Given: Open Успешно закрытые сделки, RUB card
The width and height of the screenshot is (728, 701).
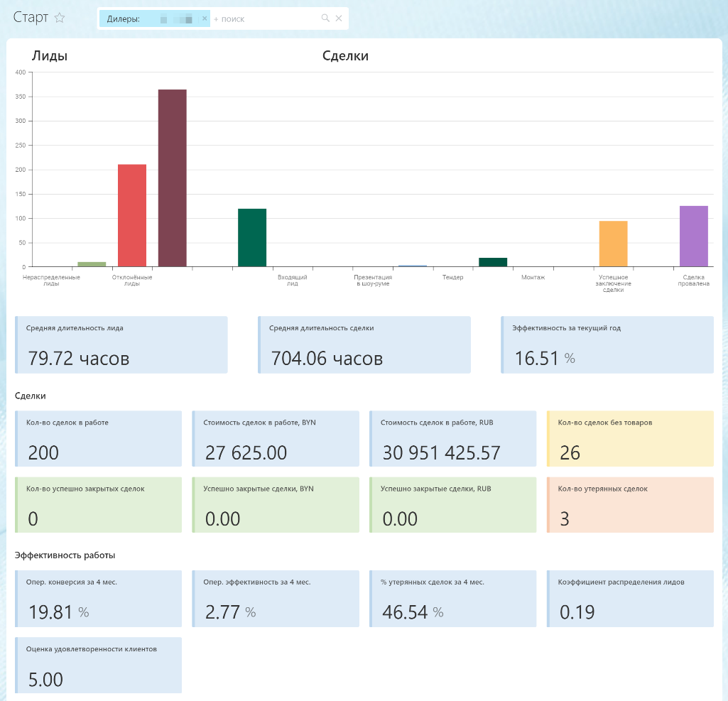Looking at the screenshot, I should pyautogui.click(x=453, y=505).
